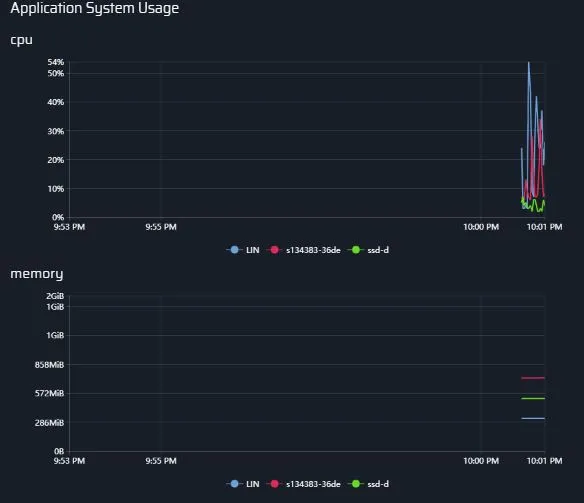Click 9:55 PM label under cpu chart

point(161,227)
